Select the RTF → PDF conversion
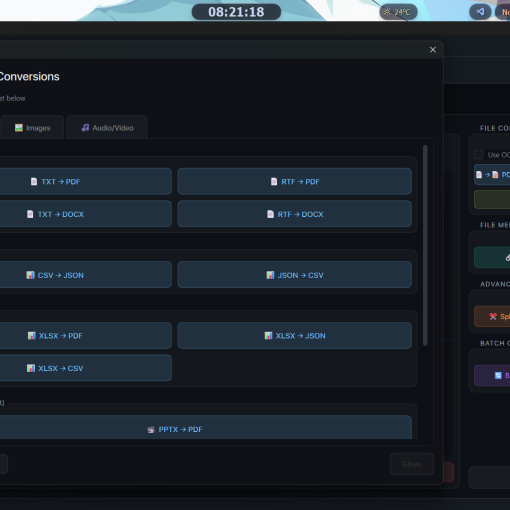510x510 pixels. pos(295,181)
